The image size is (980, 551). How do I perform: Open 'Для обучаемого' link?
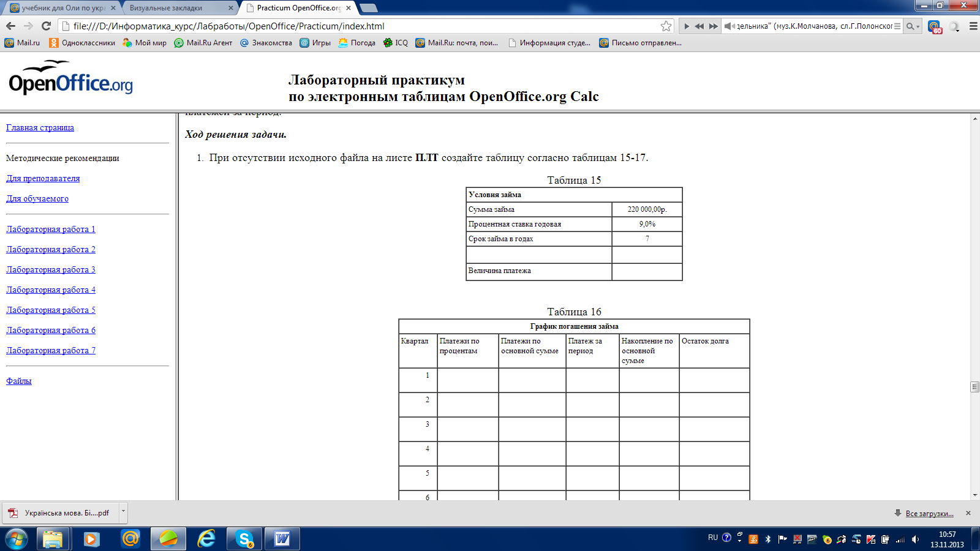37,198
